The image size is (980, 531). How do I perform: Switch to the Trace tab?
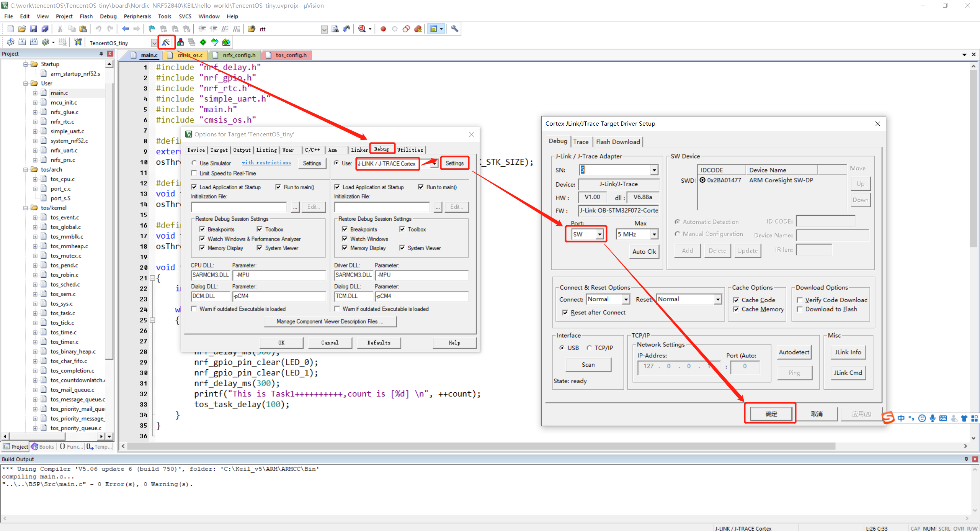[581, 142]
